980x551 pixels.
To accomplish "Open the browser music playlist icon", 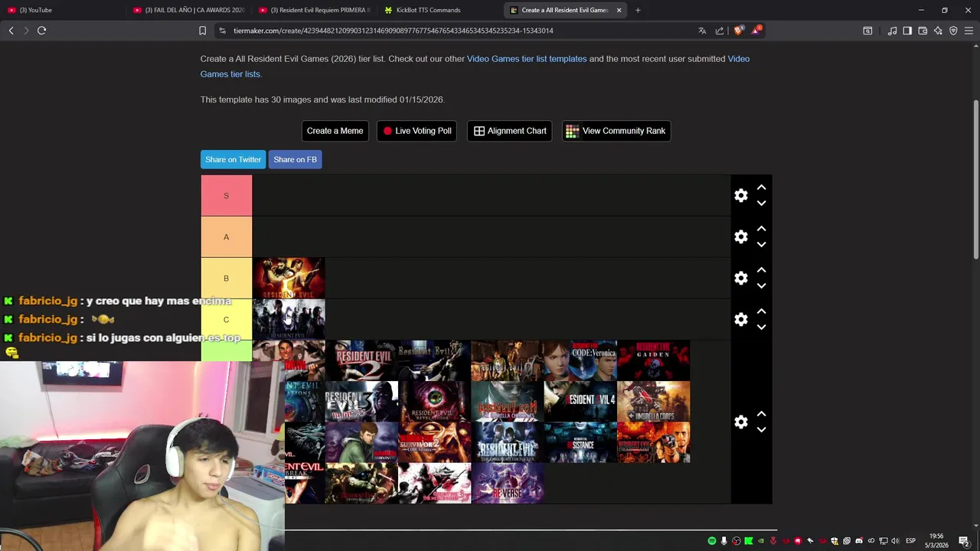I will coord(892,31).
